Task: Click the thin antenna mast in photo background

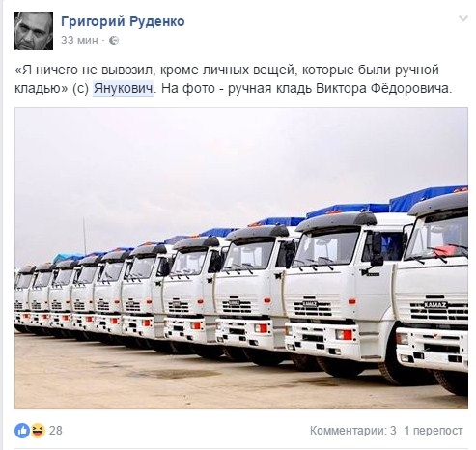Action: (85, 236)
